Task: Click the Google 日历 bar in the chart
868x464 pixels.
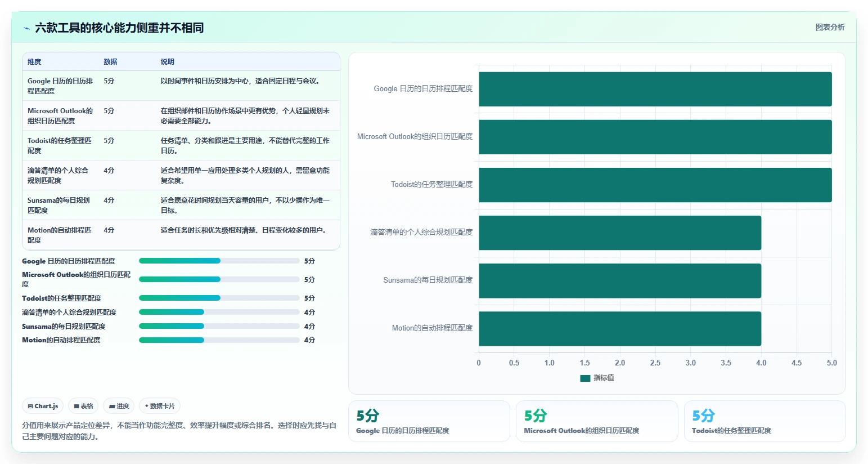Action: coord(655,89)
